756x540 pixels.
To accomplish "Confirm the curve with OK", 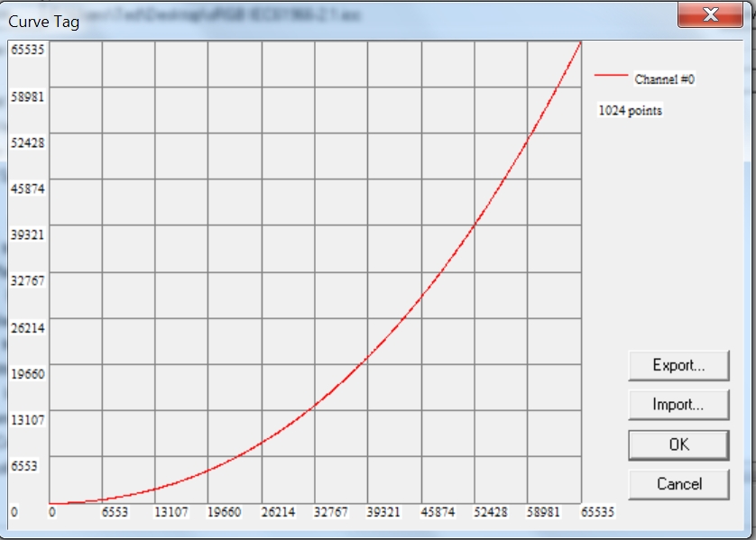I will (x=678, y=444).
